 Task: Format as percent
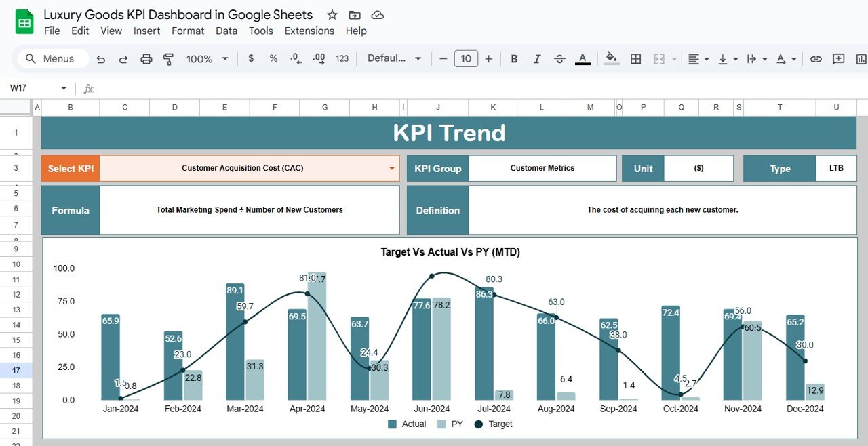(x=273, y=58)
